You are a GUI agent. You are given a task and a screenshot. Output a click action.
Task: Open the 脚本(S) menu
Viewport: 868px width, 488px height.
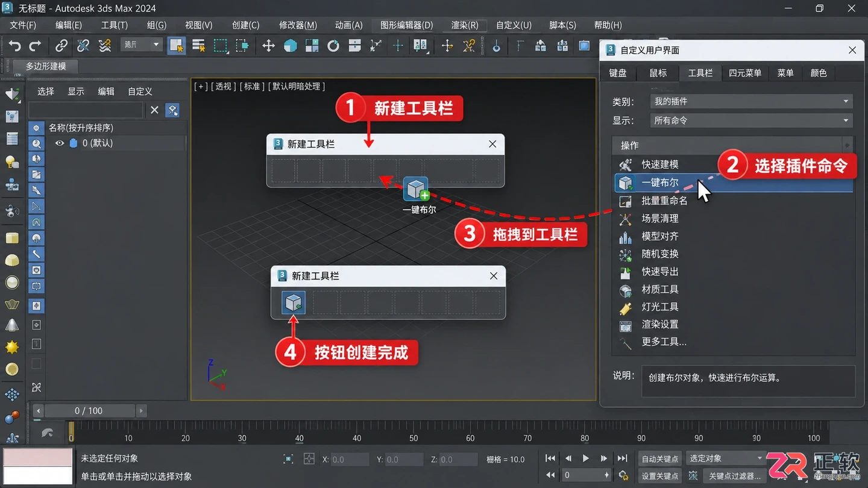562,25
